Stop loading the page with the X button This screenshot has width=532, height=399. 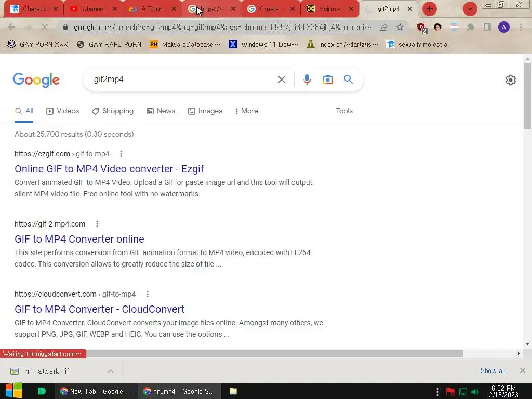click(45, 27)
